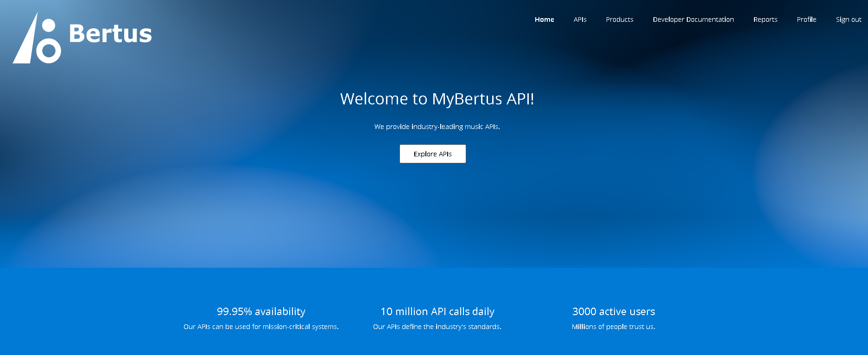The height and width of the screenshot is (355, 868).
Task: Open the APIs navigation link
Action: (580, 19)
